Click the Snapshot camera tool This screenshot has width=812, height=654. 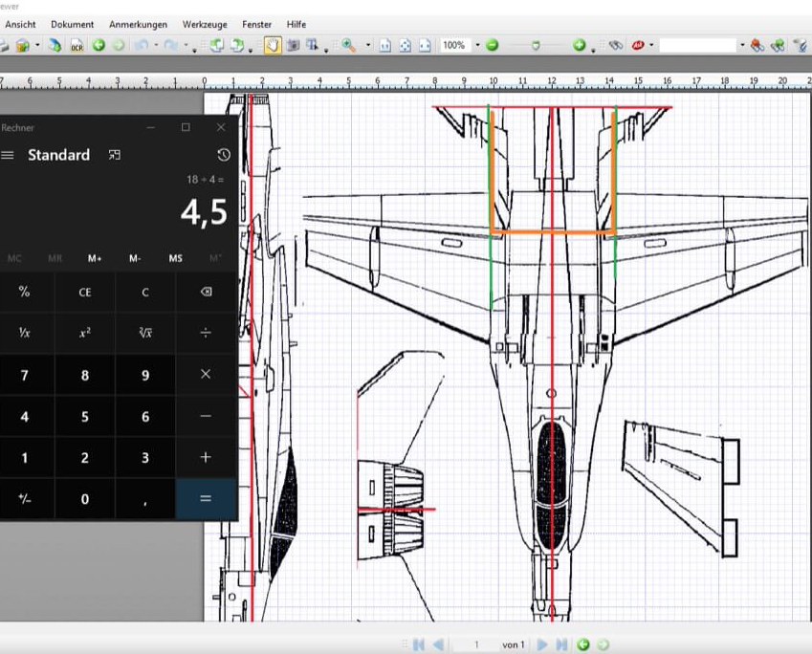point(293,45)
